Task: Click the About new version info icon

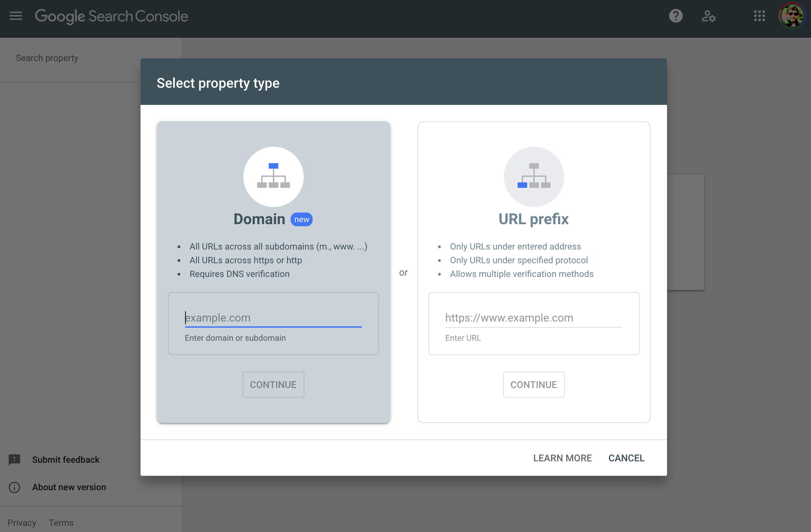Action: coord(14,487)
